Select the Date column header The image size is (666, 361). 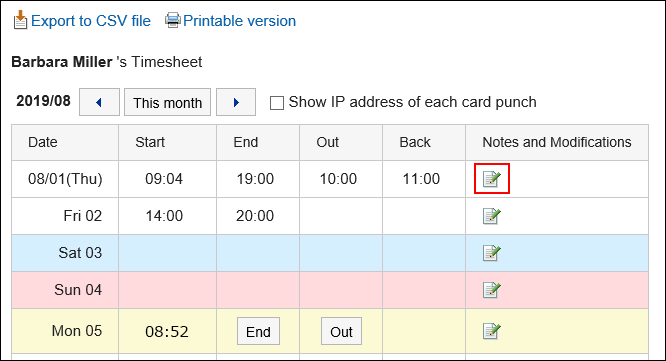tap(65, 142)
